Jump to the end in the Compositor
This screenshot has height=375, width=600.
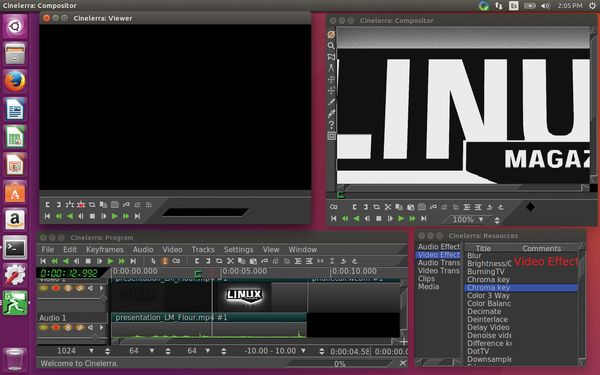(x=423, y=218)
